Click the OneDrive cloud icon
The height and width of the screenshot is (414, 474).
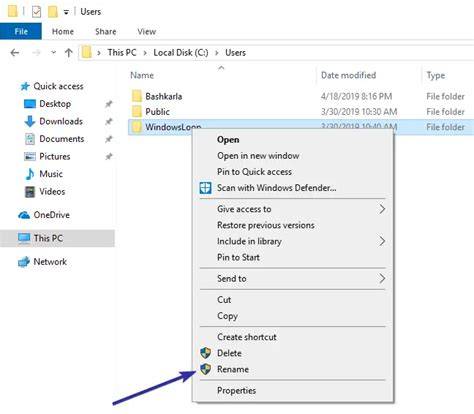(24, 215)
